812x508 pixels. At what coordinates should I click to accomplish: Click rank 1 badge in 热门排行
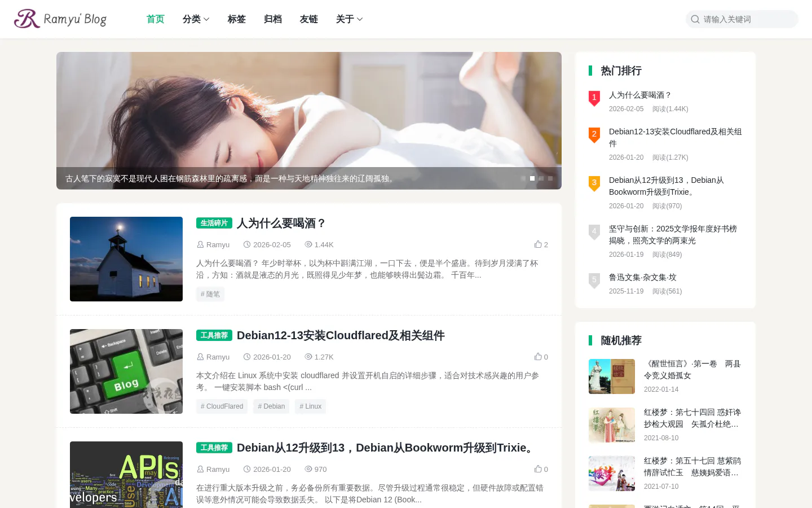click(x=594, y=98)
